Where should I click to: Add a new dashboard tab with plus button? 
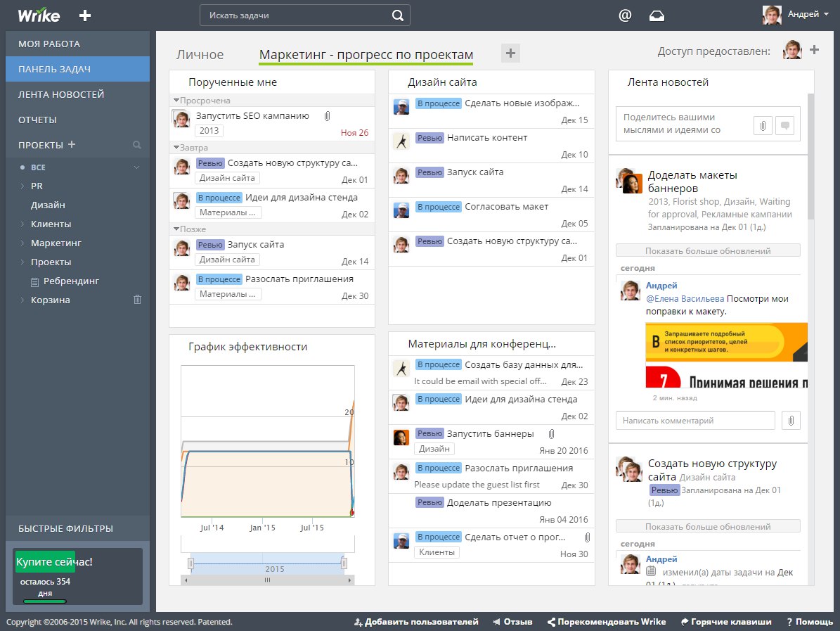click(x=510, y=53)
